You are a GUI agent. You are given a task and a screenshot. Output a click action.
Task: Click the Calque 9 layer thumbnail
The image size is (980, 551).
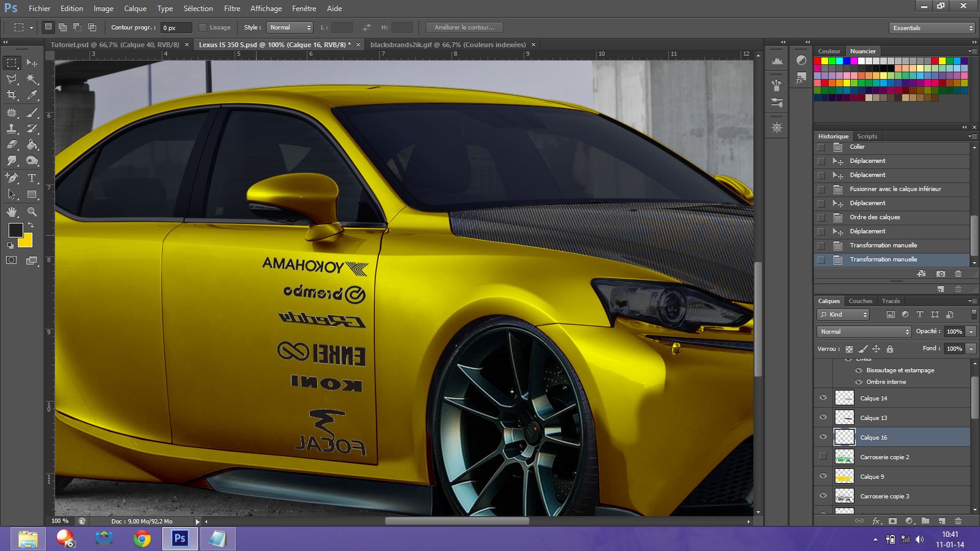(x=845, y=476)
